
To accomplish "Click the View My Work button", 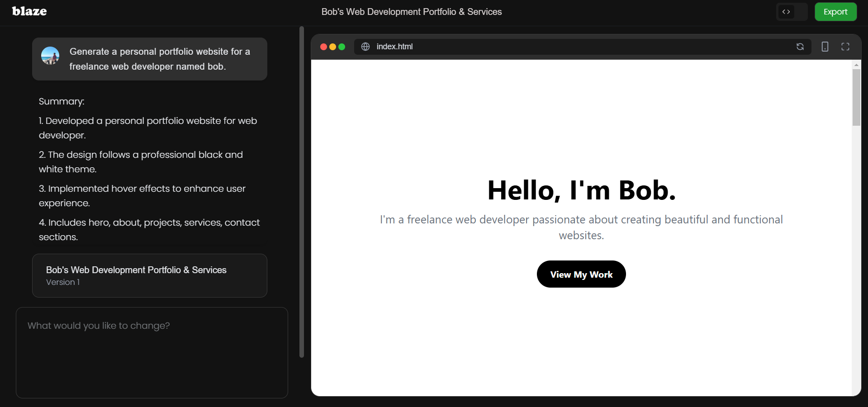I will tap(581, 274).
